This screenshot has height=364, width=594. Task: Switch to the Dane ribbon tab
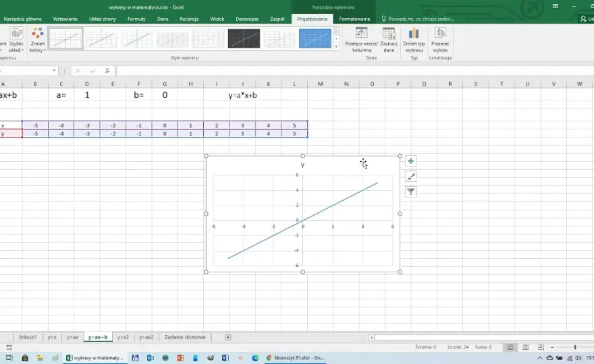(x=163, y=19)
